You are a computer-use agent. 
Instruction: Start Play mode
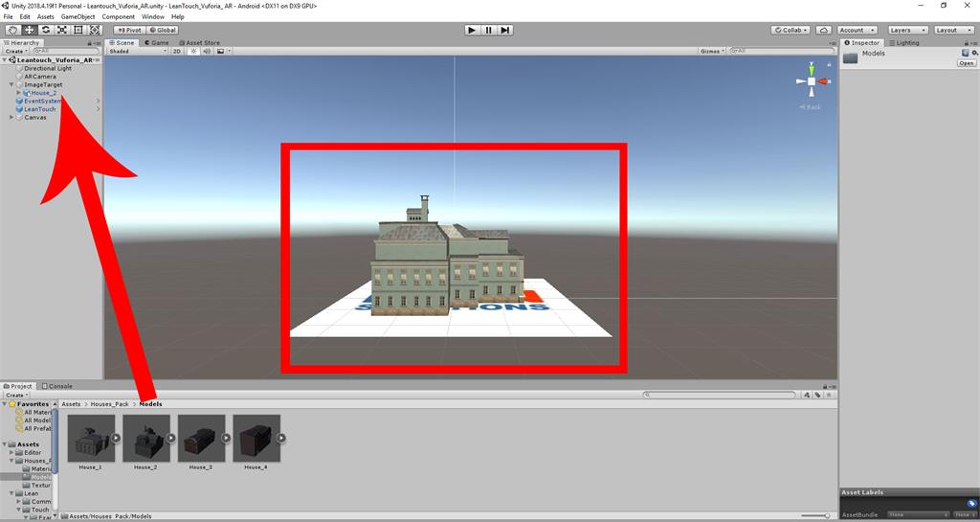[x=472, y=30]
